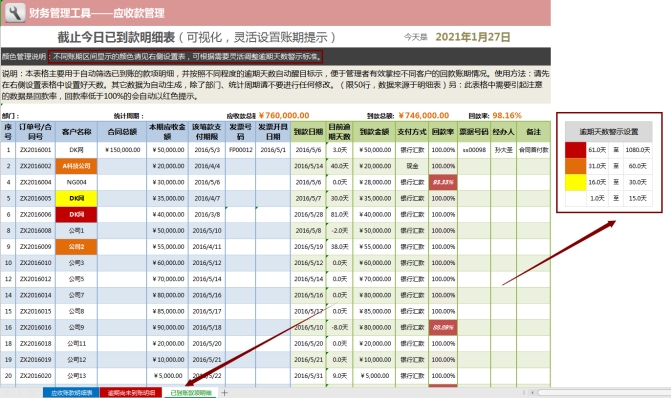The height and width of the screenshot is (398, 671).
Task: Select the red DK网 customer cell
Action: pos(77,214)
